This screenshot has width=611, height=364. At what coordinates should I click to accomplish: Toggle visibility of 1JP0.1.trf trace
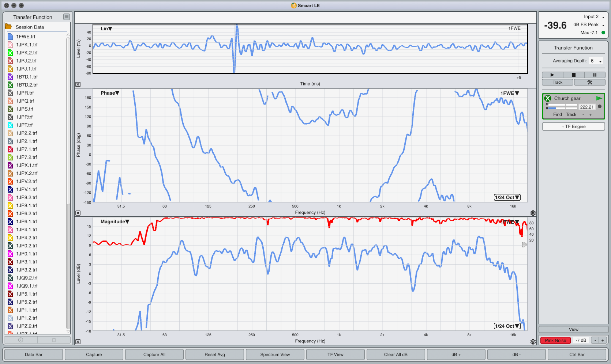(10, 254)
